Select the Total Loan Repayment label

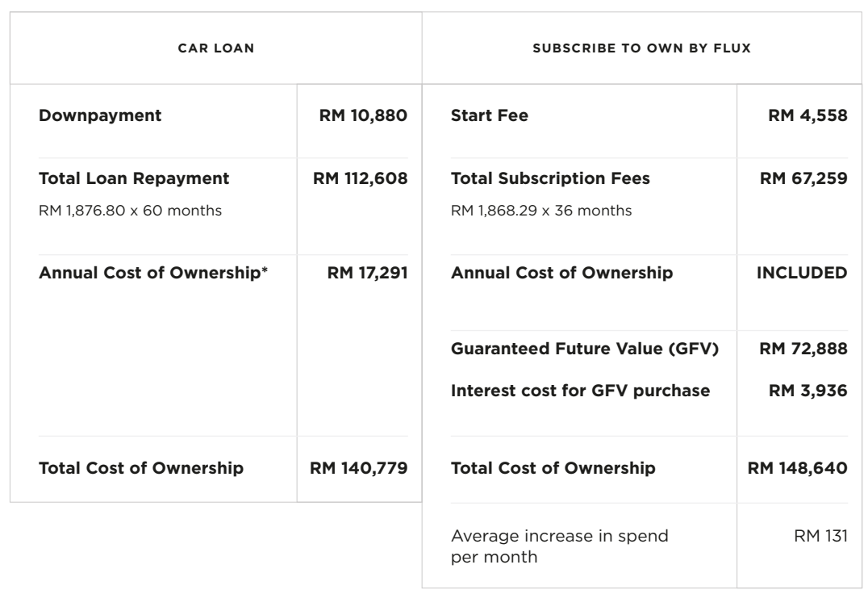(x=134, y=178)
